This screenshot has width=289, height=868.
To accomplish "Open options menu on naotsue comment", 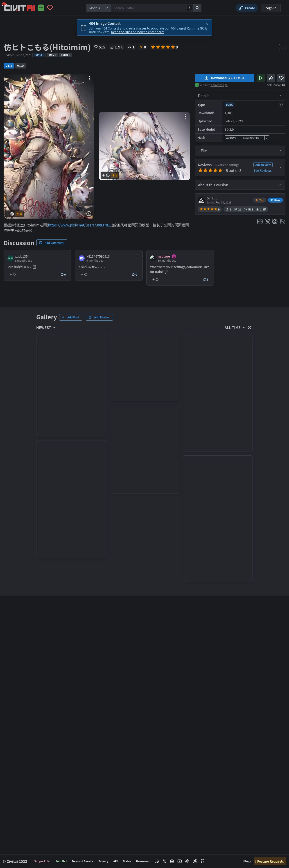I will (x=208, y=256).
